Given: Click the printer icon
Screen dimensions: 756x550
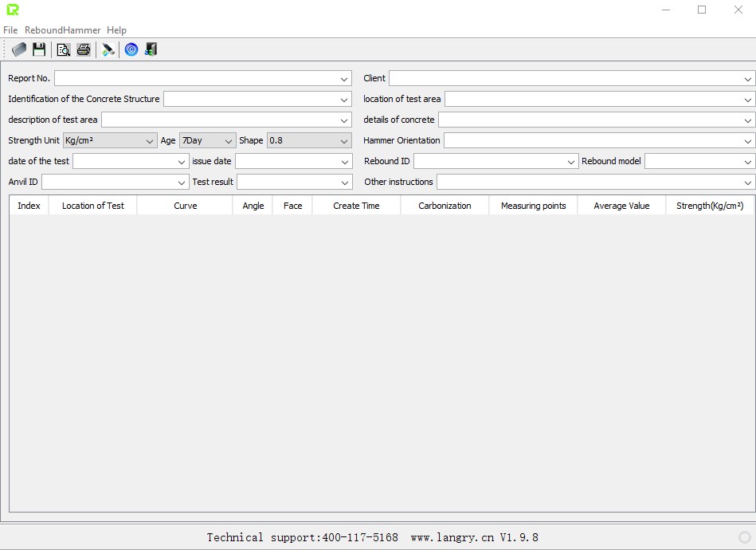Looking at the screenshot, I should coord(84,49).
